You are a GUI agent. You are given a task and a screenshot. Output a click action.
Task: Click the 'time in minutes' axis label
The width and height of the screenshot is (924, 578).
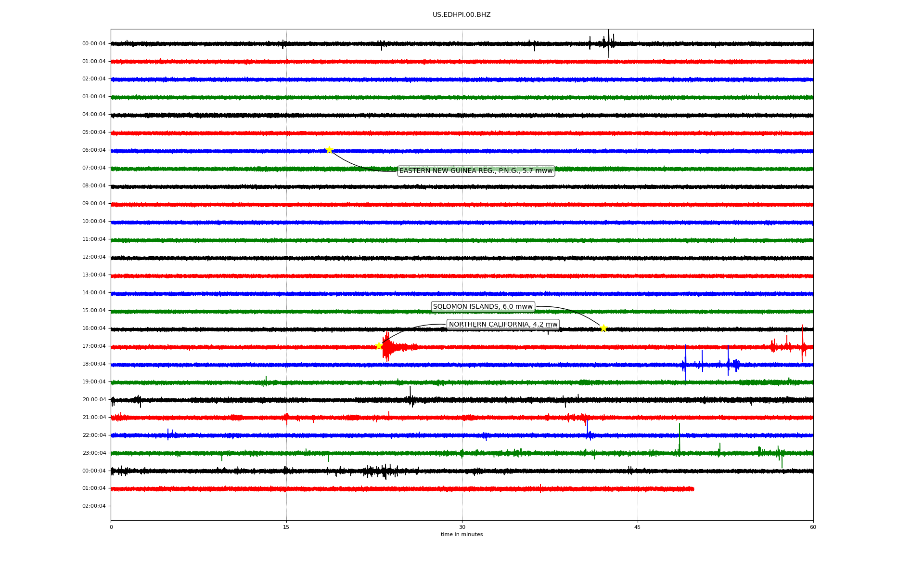(461, 534)
